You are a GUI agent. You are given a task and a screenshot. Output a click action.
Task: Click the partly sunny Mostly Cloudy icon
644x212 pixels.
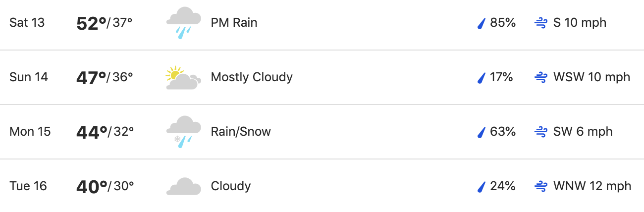pos(184,78)
